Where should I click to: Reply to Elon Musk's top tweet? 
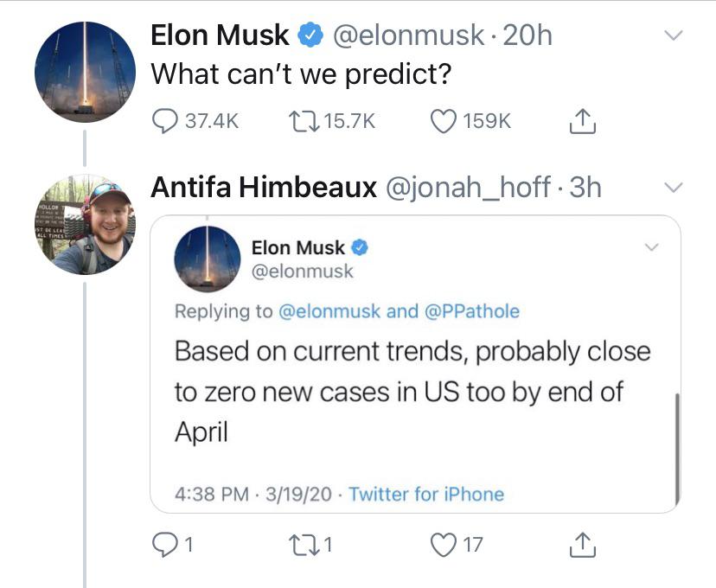pyautogui.click(x=165, y=122)
